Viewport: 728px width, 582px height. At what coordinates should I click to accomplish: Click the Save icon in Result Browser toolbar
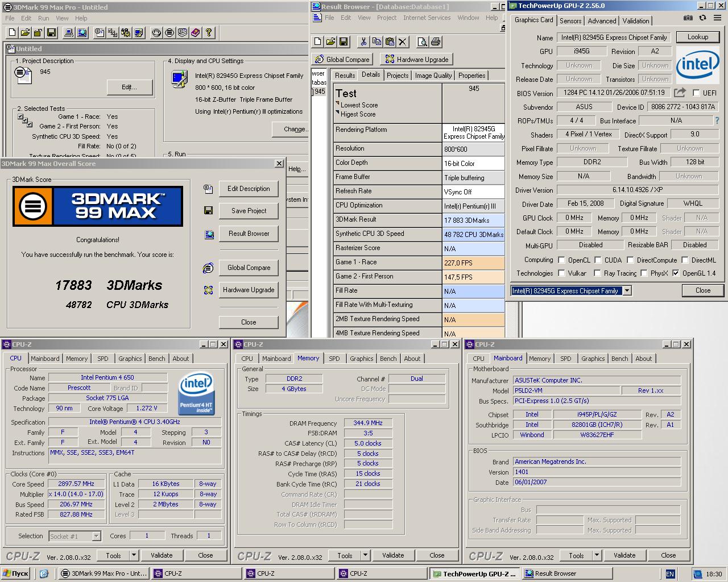tap(344, 41)
